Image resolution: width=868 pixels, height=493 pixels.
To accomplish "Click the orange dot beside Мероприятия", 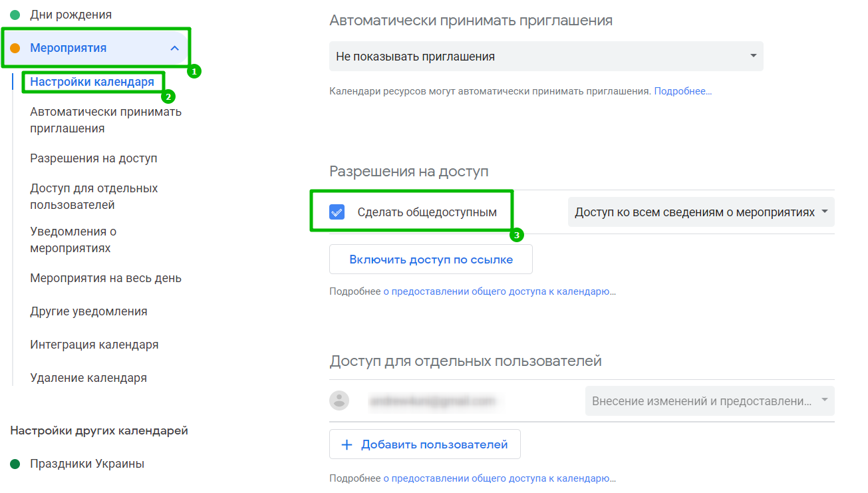I will click(15, 48).
